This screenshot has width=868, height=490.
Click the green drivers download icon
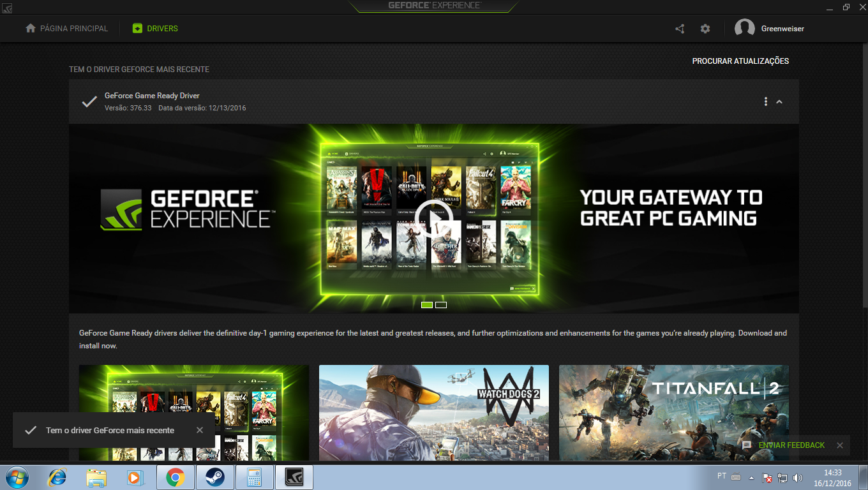point(137,29)
